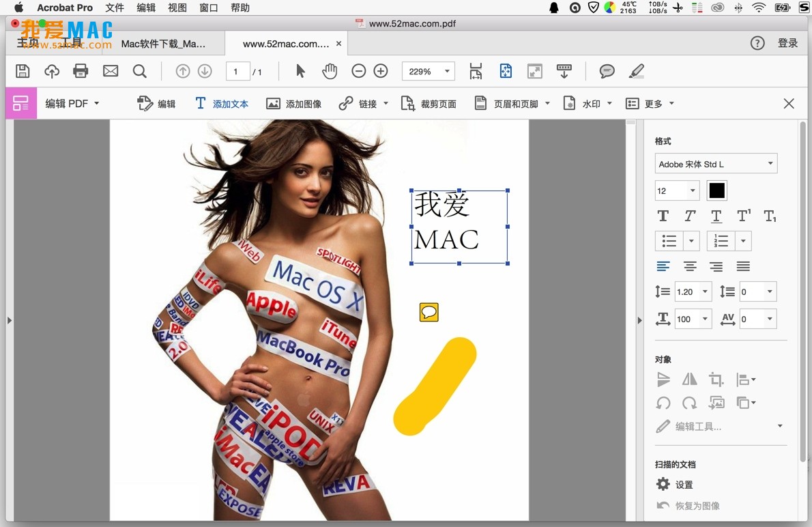Click the replace image icon

pos(716,403)
